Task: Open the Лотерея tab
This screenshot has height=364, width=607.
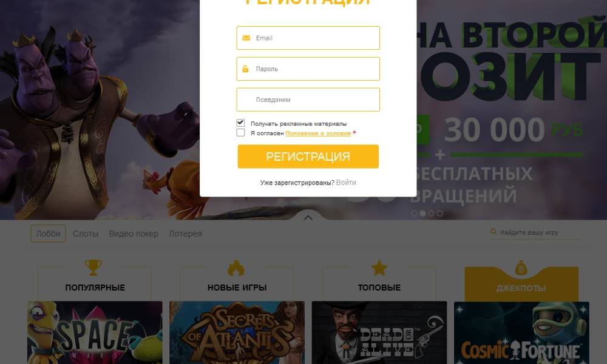Action: (x=185, y=234)
